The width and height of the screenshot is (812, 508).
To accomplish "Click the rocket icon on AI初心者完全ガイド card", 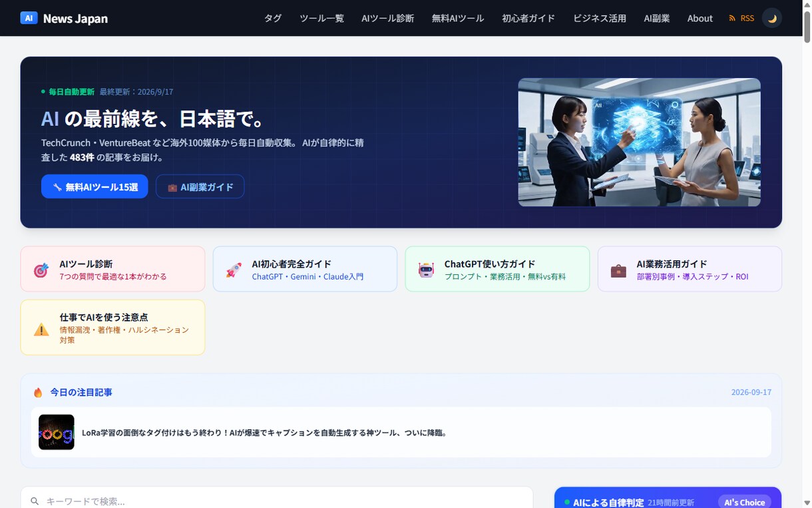I will pos(234,270).
